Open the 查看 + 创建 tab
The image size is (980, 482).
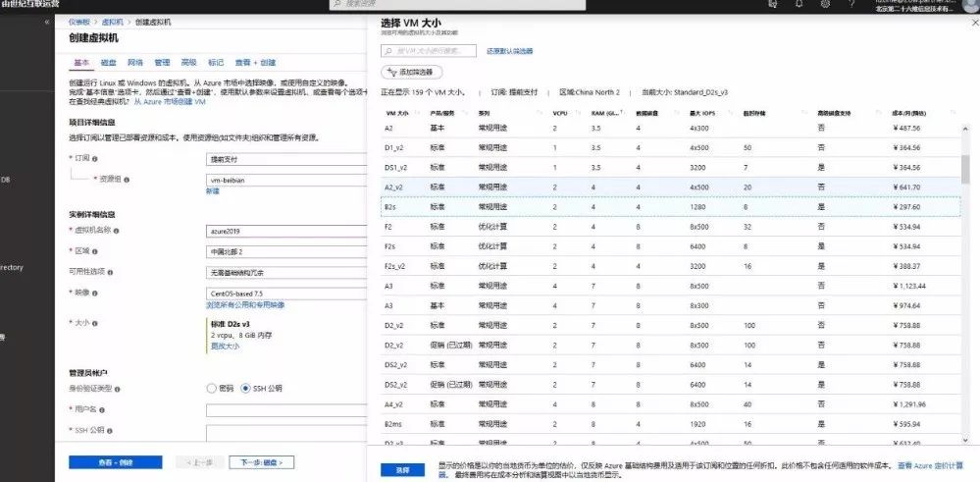click(x=255, y=63)
